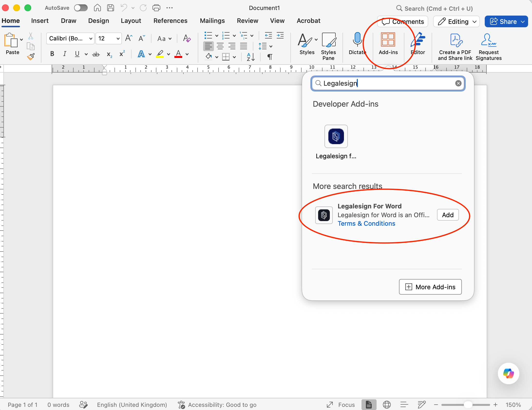The width and height of the screenshot is (532, 410).
Task: Click the Home icon in title bar
Action: tap(97, 8)
